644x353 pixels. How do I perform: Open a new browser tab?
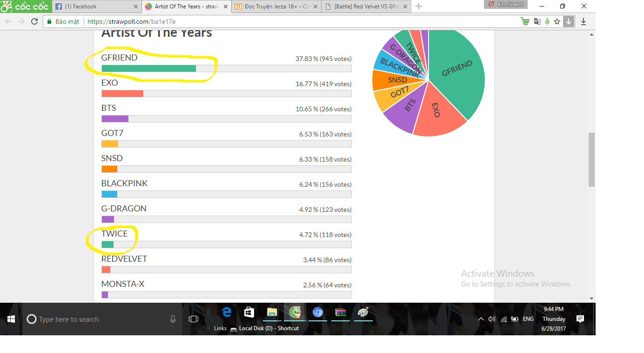[x=418, y=7]
